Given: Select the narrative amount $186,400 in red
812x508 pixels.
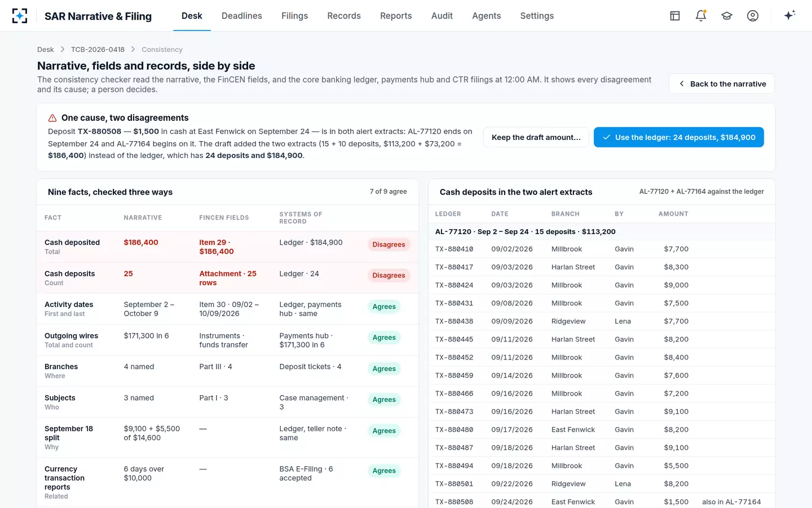Looking at the screenshot, I should point(141,243).
